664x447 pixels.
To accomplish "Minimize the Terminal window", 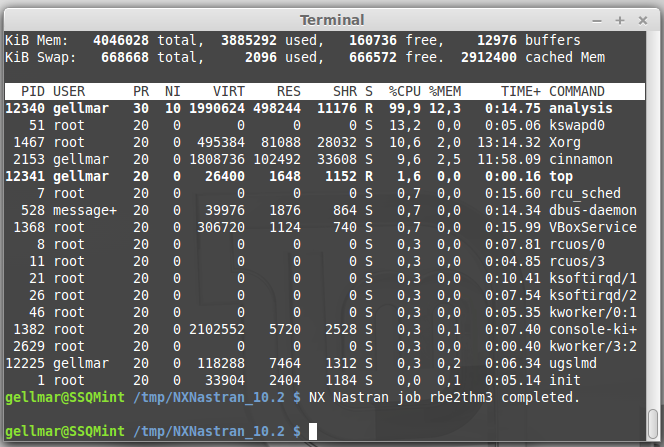I will click(x=597, y=20).
